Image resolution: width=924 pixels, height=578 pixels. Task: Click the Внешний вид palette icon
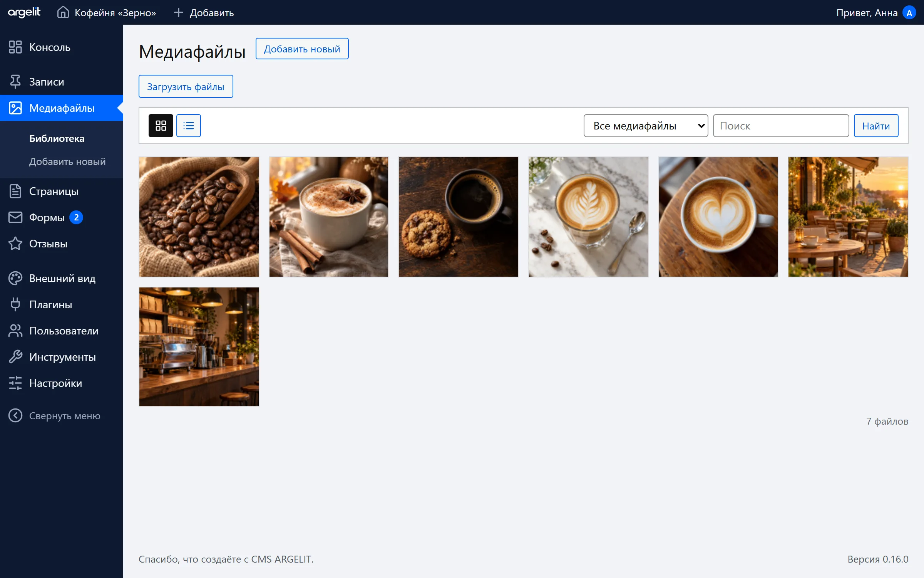15,278
